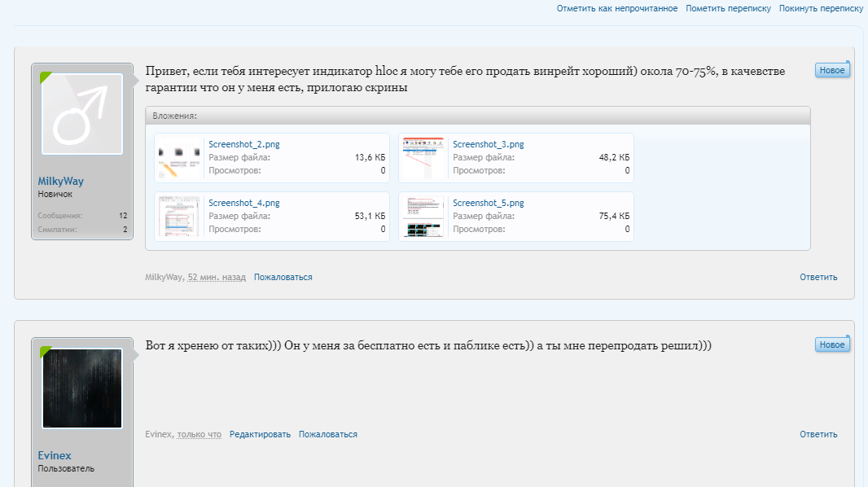Image resolution: width=868 pixels, height=487 pixels.
Task: Click the 'только что' timestamp
Action: pyautogui.click(x=199, y=434)
